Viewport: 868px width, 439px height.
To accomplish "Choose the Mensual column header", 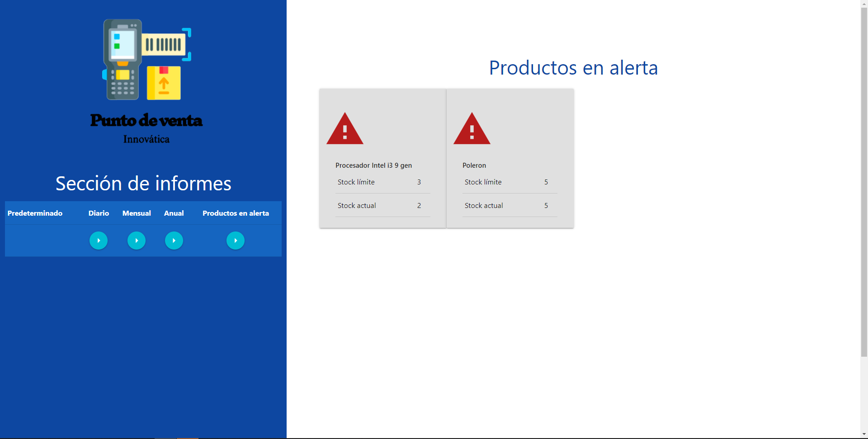I will coord(137,213).
